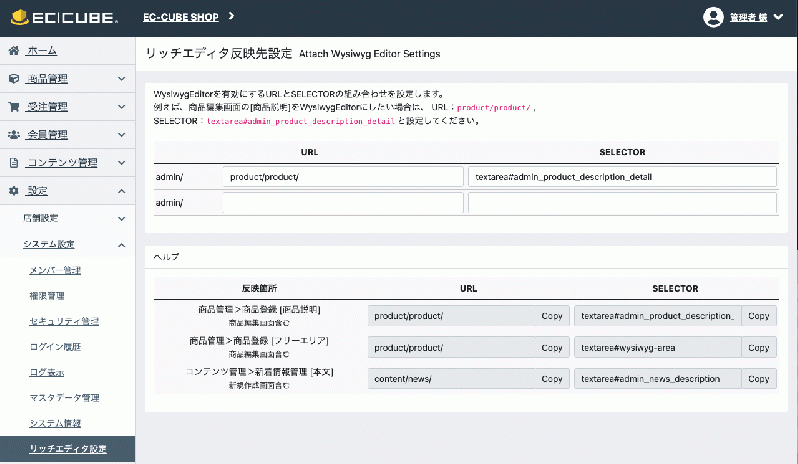This screenshot has width=798, height=464.
Task: Click help SELECTOR field for 商品説明 row
Action: point(658,316)
